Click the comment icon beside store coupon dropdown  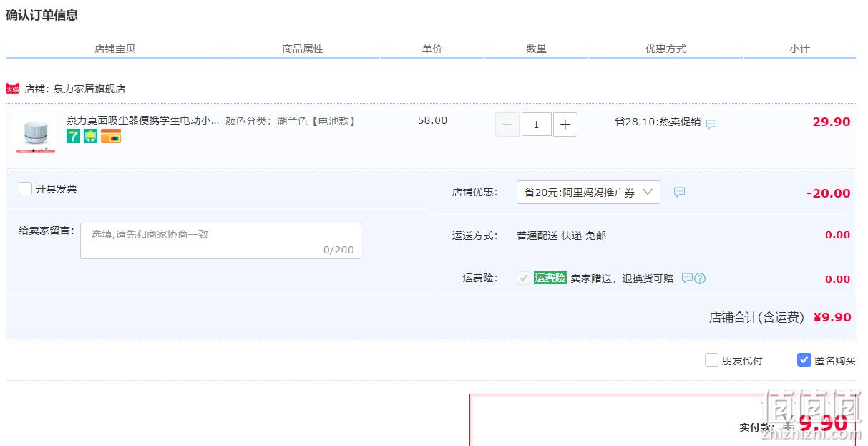[680, 192]
